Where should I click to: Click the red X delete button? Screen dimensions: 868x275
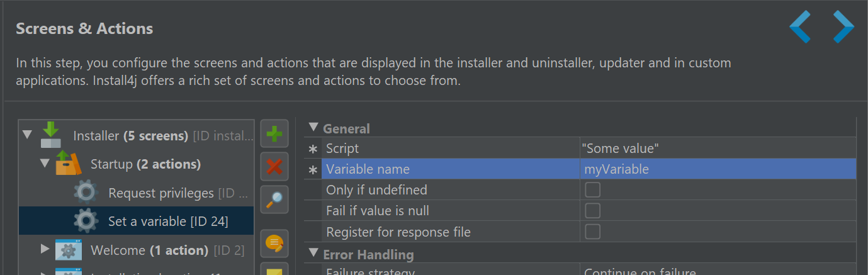[x=274, y=167]
